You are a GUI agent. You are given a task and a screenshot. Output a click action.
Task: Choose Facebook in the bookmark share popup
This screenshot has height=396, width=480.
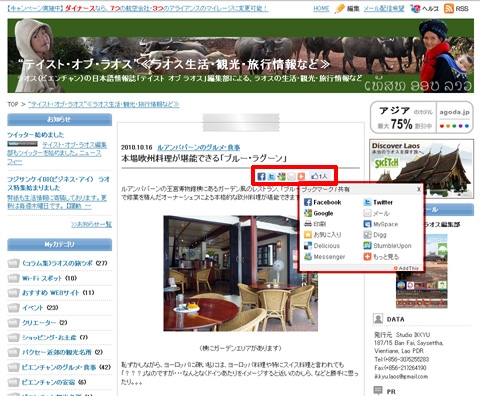pos(322,202)
